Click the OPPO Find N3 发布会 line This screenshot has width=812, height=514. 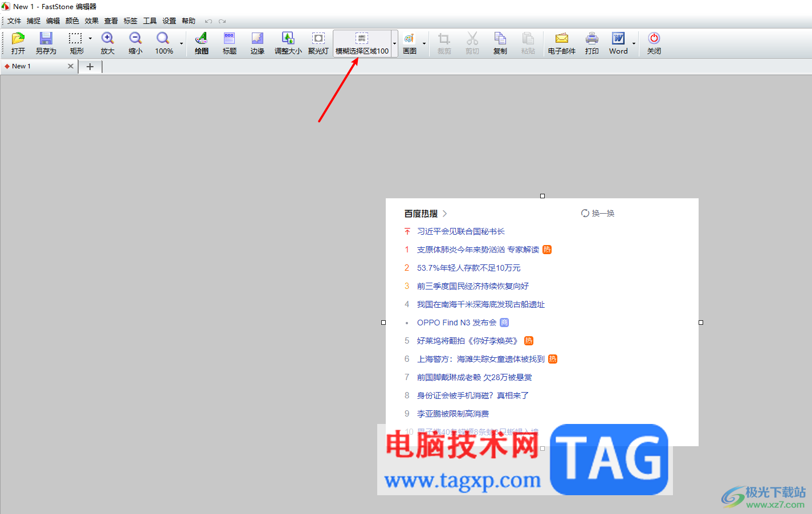[457, 323]
